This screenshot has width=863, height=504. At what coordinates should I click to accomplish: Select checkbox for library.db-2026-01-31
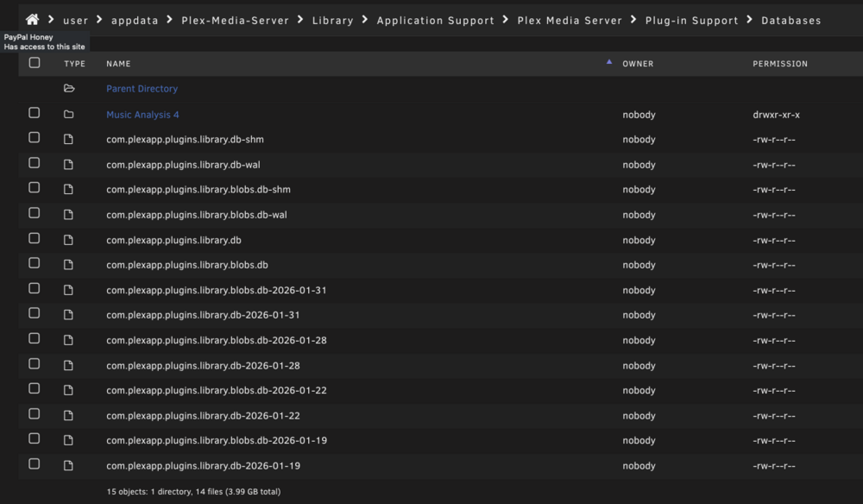coord(35,313)
